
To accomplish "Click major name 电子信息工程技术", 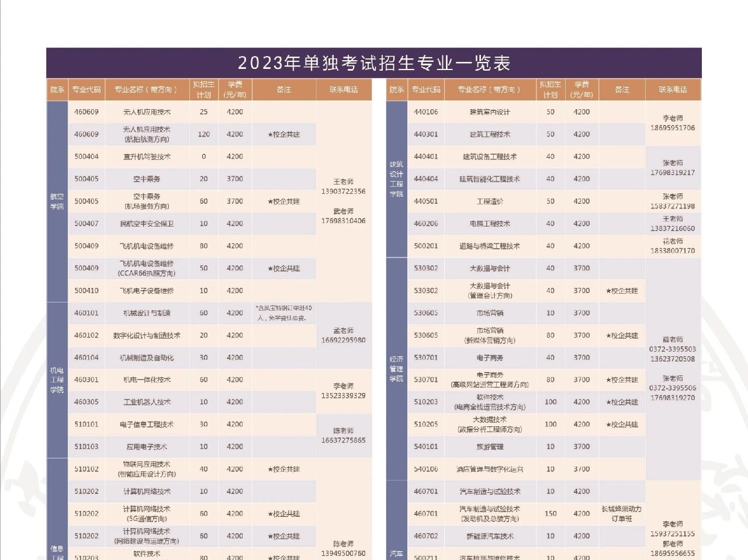I will [147, 425].
